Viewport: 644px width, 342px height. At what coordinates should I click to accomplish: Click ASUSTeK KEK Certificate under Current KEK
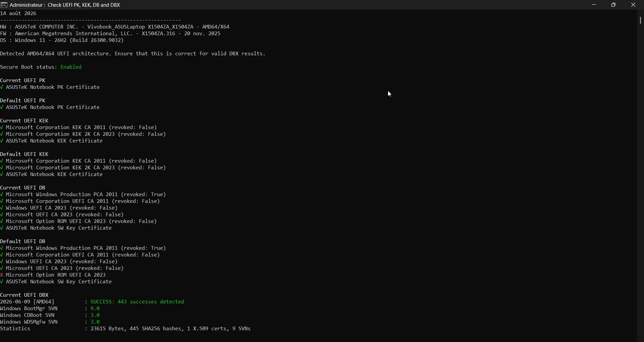point(52,141)
